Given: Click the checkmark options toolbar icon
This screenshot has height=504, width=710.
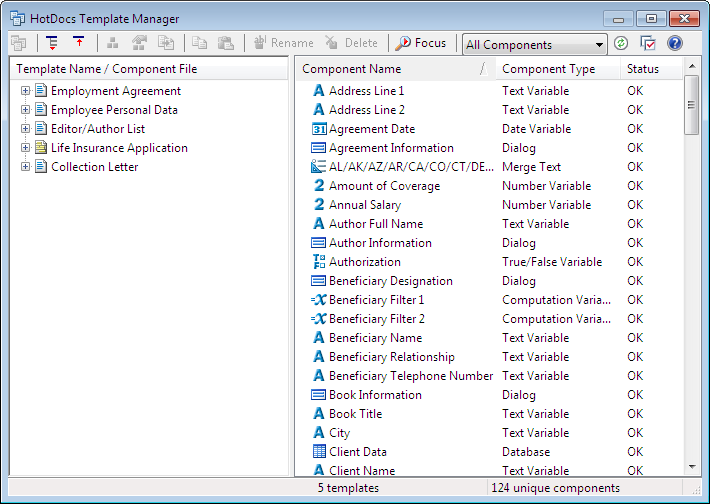Looking at the screenshot, I should pyautogui.click(x=648, y=43).
